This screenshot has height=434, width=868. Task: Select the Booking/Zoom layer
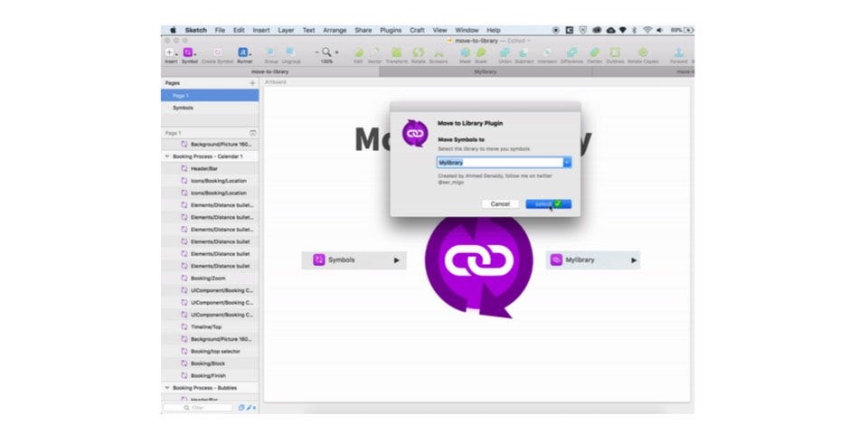point(210,278)
